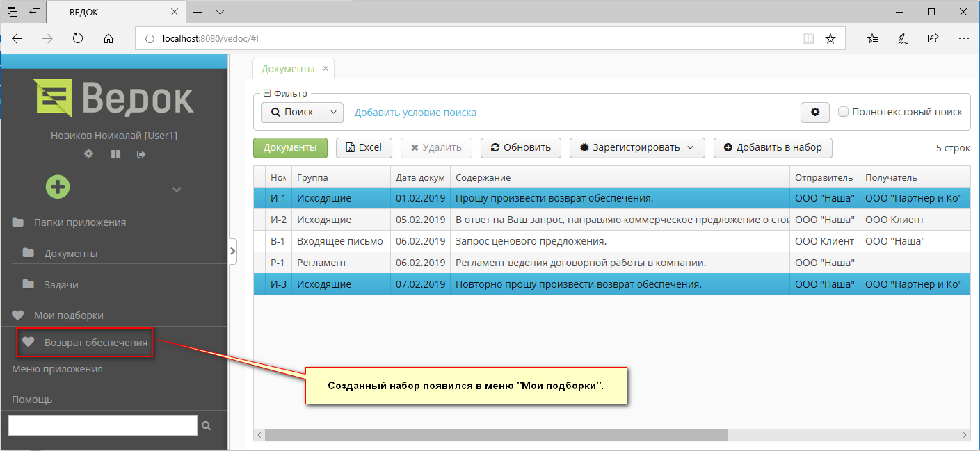Click the logout icon in sidebar

(x=141, y=154)
